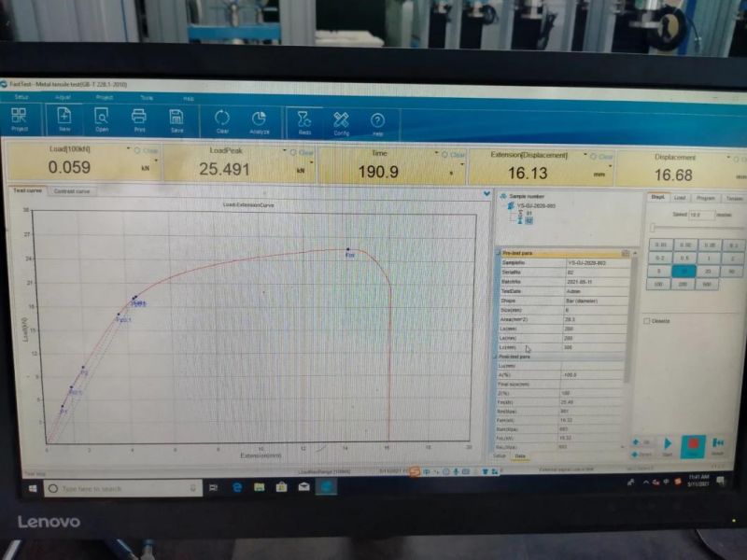Viewport: 747px width, 560px height.
Task: Toggle Clear radio on Time panel
Action: coord(445,155)
